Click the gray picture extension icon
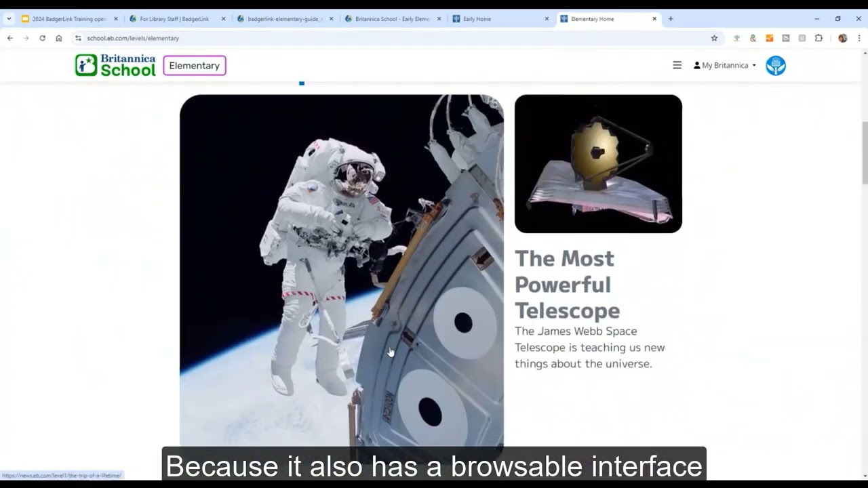 tap(785, 38)
